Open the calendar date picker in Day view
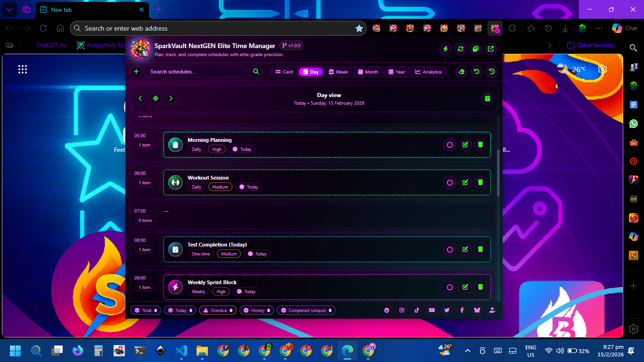The image size is (644, 362). tap(487, 99)
